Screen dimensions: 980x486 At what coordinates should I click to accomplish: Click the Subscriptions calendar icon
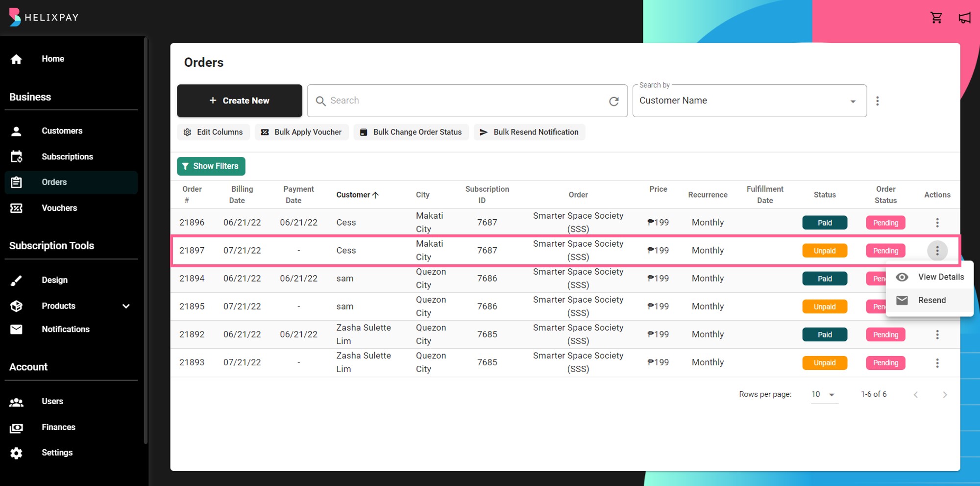point(16,157)
